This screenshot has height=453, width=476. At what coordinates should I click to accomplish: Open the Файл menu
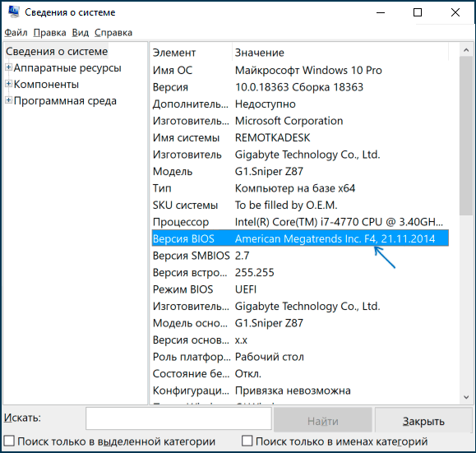pos(16,33)
